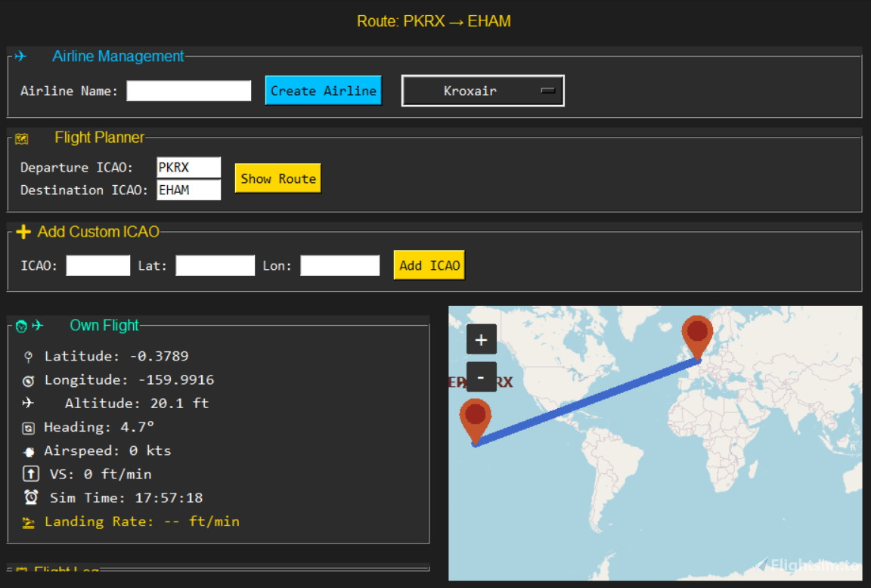
Task: Click the Landing Rate touchdown icon
Action: 27,521
